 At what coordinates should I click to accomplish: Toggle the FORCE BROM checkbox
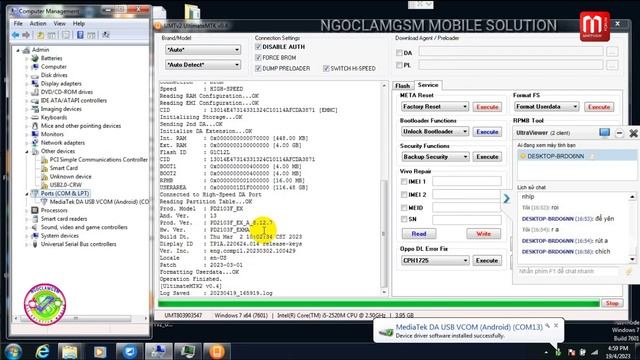click(x=258, y=58)
